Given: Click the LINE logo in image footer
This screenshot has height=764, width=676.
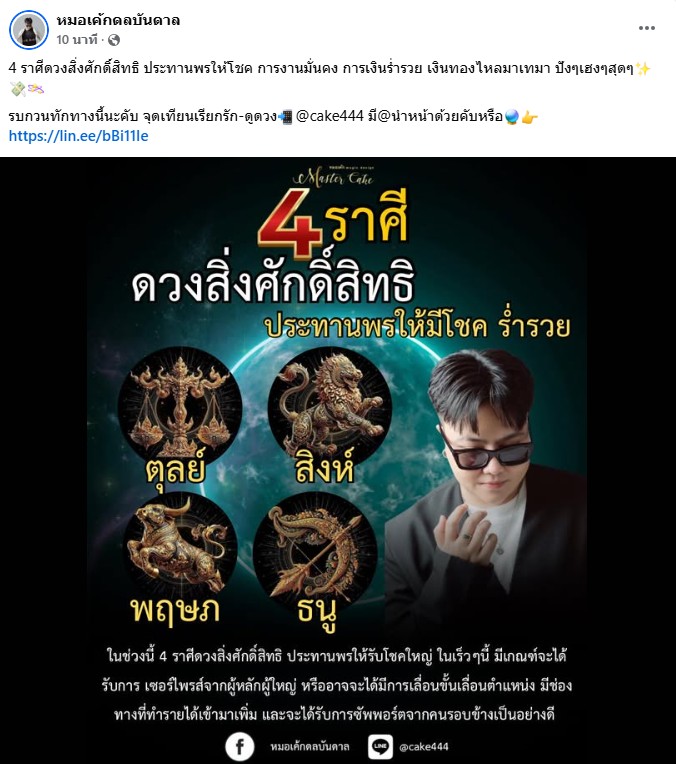Looking at the screenshot, I should [380, 746].
